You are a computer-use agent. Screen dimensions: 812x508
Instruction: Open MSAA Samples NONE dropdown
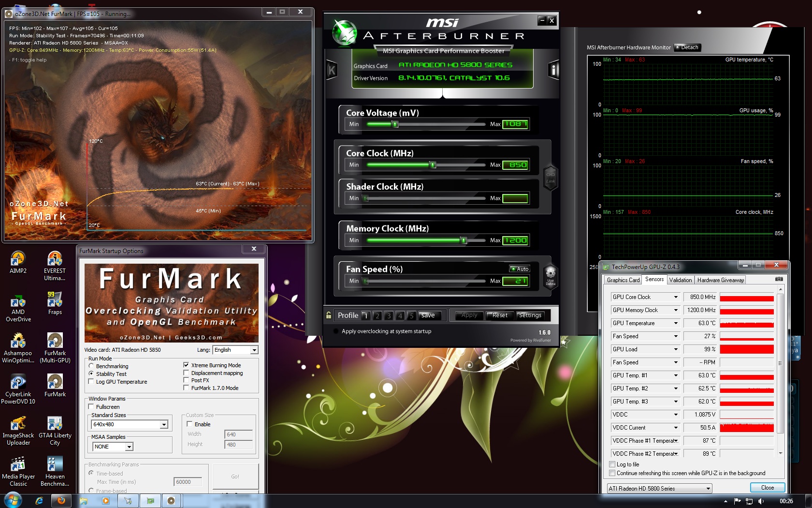[x=113, y=447]
